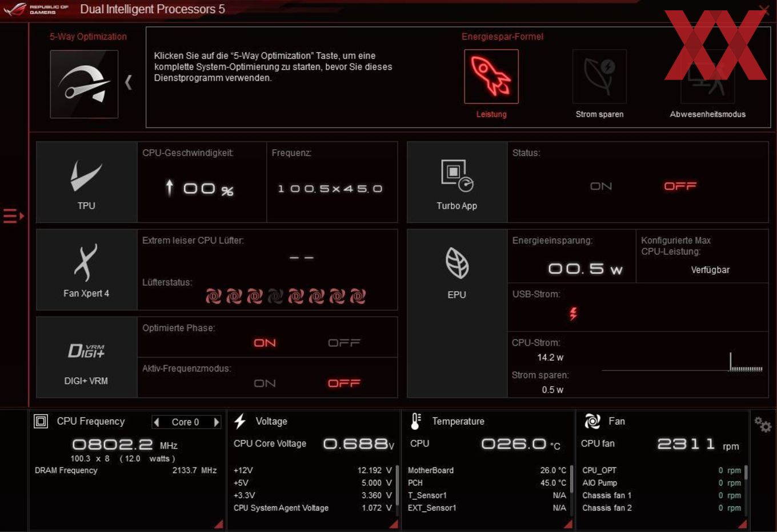Set Optimierte Phase to OFF

[x=344, y=343]
